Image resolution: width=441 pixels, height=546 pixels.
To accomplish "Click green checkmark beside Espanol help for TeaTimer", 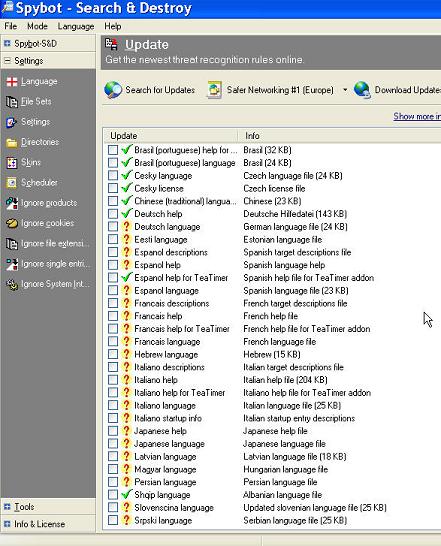I will coord(127,277).
